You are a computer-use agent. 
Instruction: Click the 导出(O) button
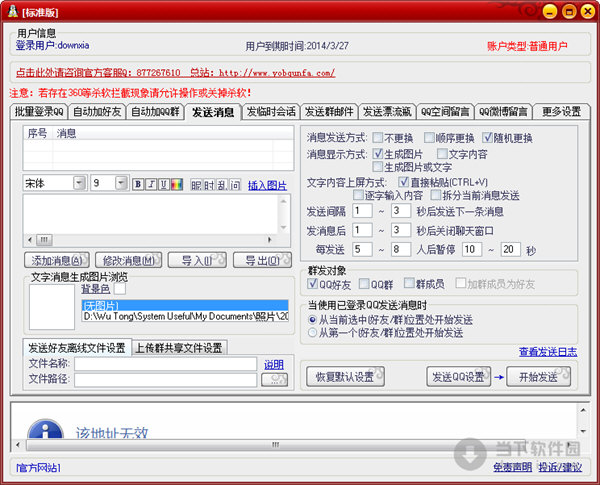pyautogui.click(x=262, y=261)
